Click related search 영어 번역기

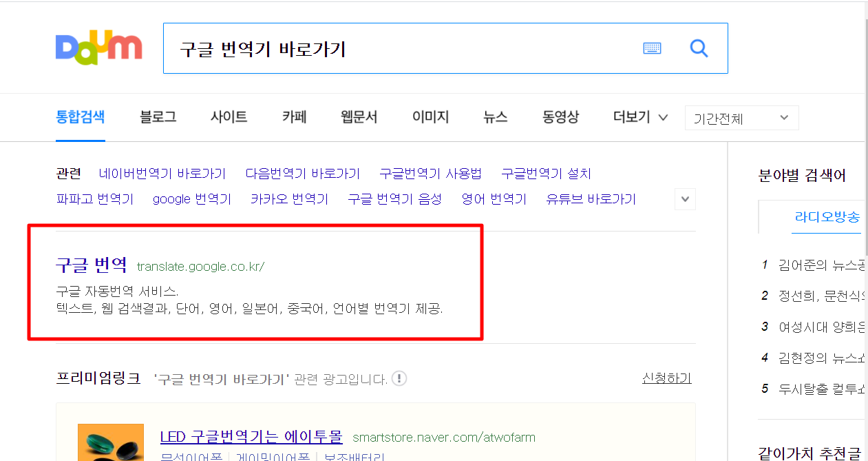pyautogui.click(x=494, y=199)
